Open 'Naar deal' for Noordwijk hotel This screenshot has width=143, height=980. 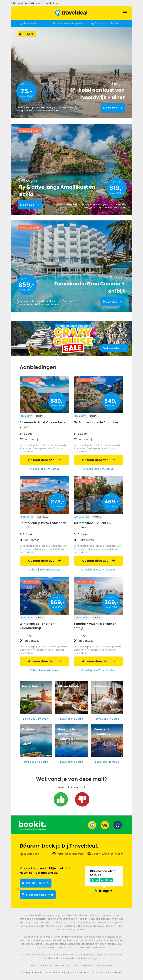(113, 108)
